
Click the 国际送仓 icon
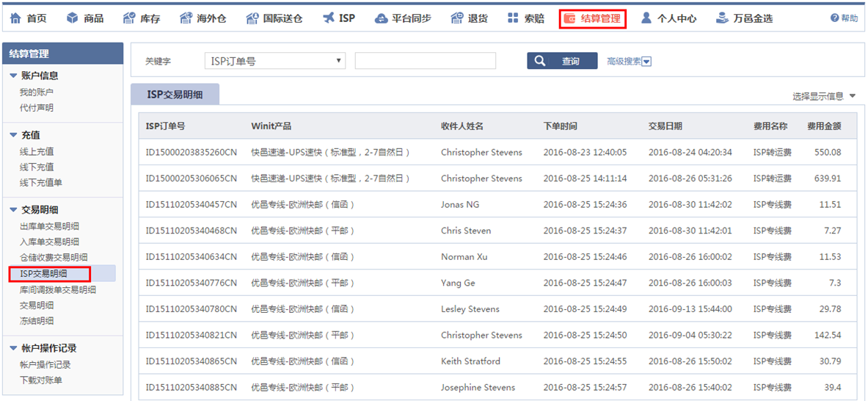click(252, 18)
